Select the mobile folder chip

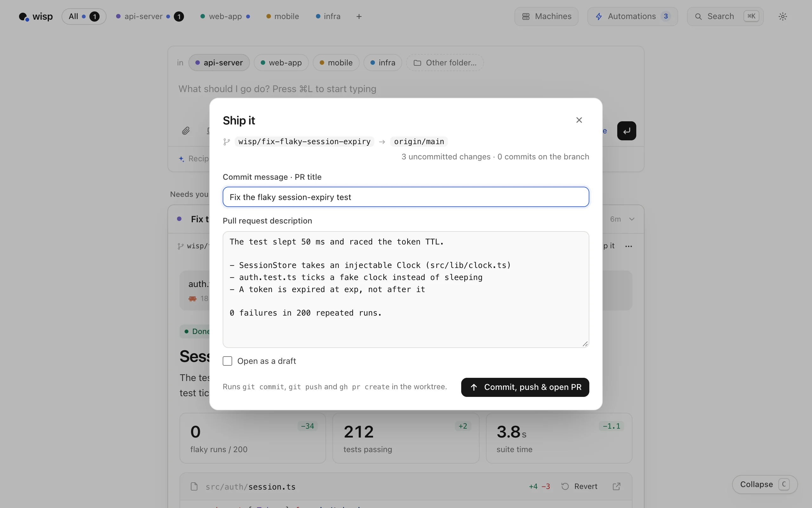pos(336,63)
